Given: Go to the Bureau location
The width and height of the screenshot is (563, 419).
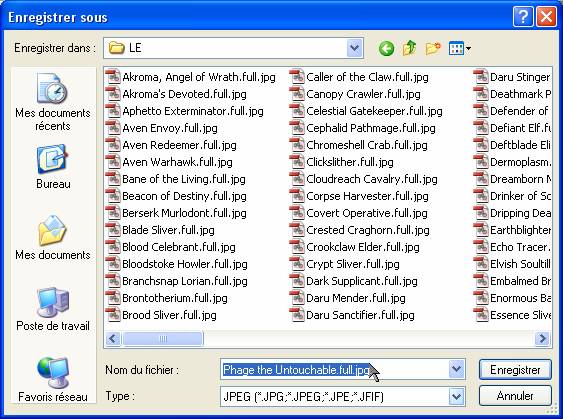Looking at the screenshot, I should pos(53,167).
